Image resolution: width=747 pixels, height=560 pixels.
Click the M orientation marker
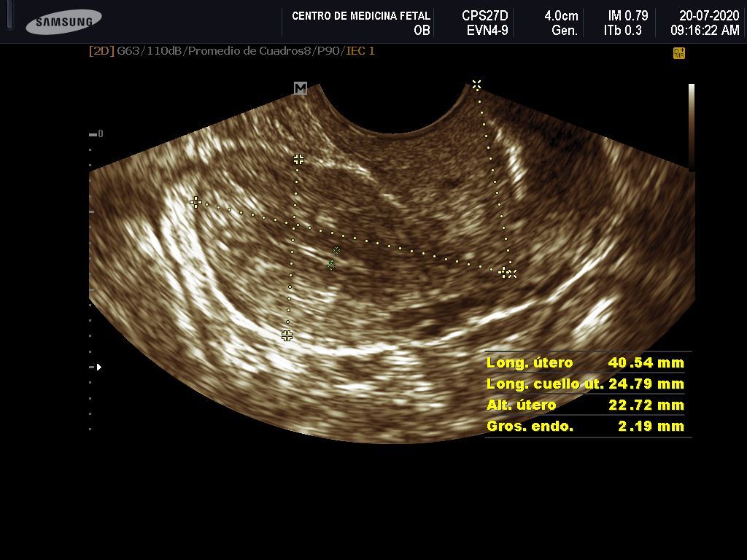click(300, 88)
